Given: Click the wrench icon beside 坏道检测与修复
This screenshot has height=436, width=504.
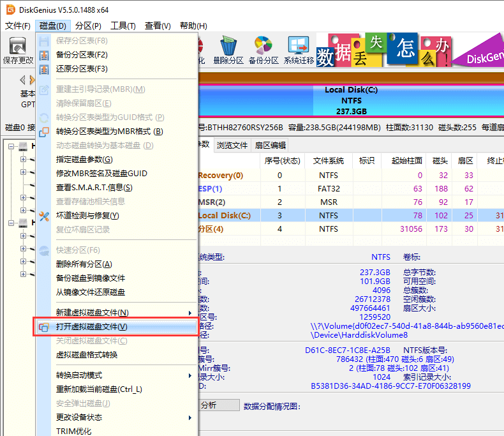Looking at the screenshot, I should tap(44, 216).
